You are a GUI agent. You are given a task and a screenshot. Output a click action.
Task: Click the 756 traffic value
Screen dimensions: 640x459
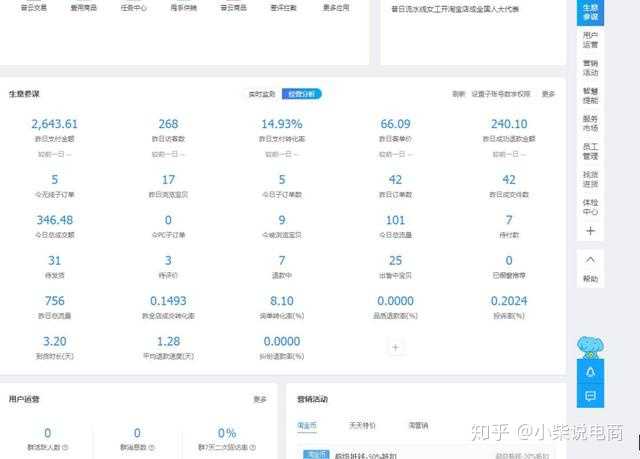pyautogui.click(x=54, y=301)
